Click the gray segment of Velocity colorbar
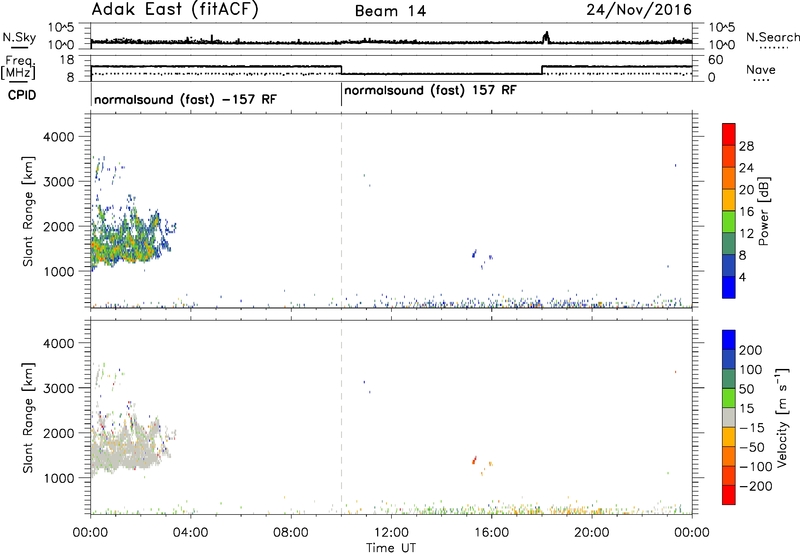 pos(729,417)
